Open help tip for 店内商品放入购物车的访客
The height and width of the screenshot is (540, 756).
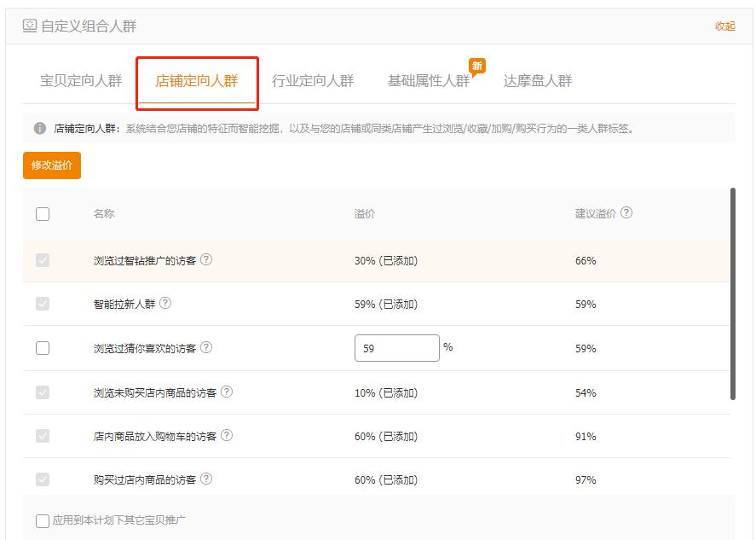point(228,438)
